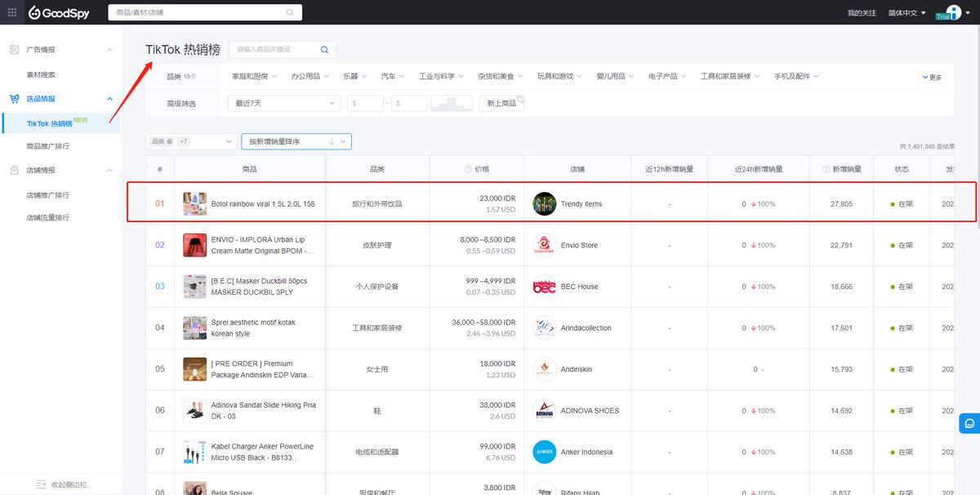This screenshot has height=495, width=980.
Task: Click the Trendy items store logo
Action: (x=544, y=204)
